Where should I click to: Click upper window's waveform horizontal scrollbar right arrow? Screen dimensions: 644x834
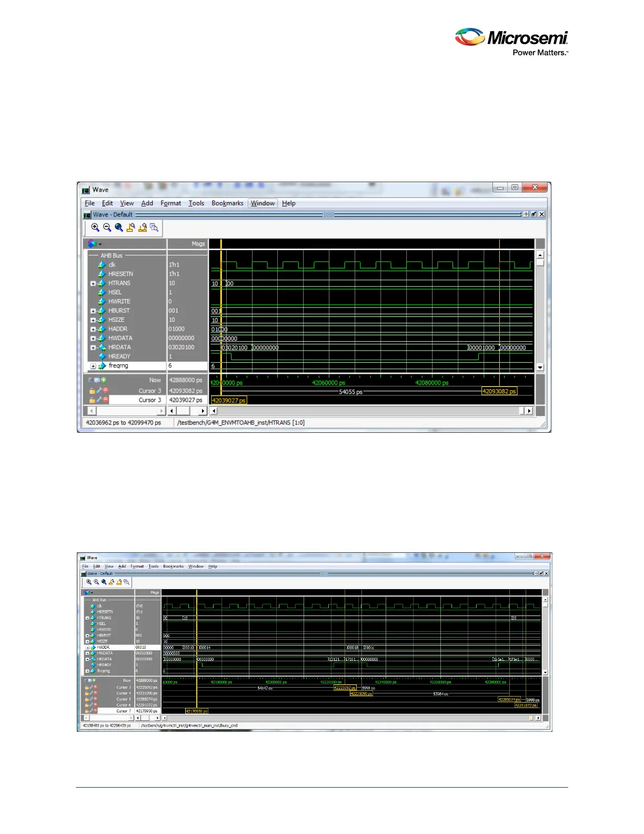click(529, 411)
